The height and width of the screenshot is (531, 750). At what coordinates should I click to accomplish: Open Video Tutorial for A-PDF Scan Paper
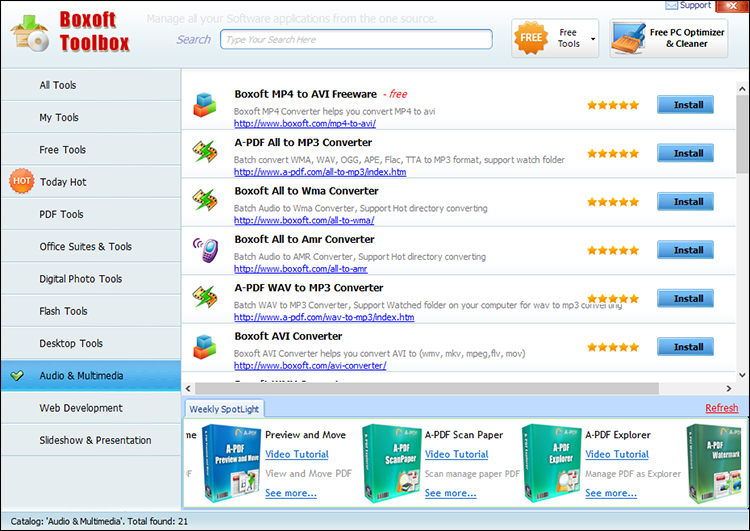coord(457,454)
